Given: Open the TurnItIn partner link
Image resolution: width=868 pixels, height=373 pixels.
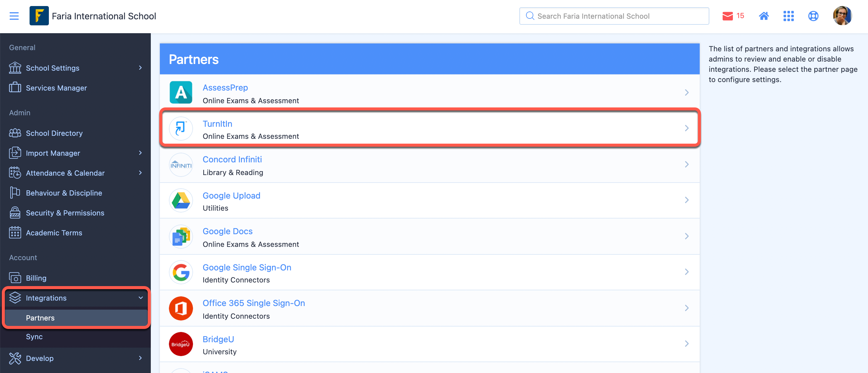Looking at the screenshot, I should click(217, 124).
